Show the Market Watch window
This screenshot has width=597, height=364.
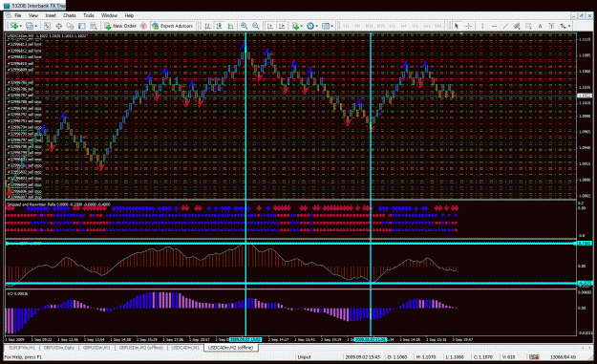tap(47, 26)
